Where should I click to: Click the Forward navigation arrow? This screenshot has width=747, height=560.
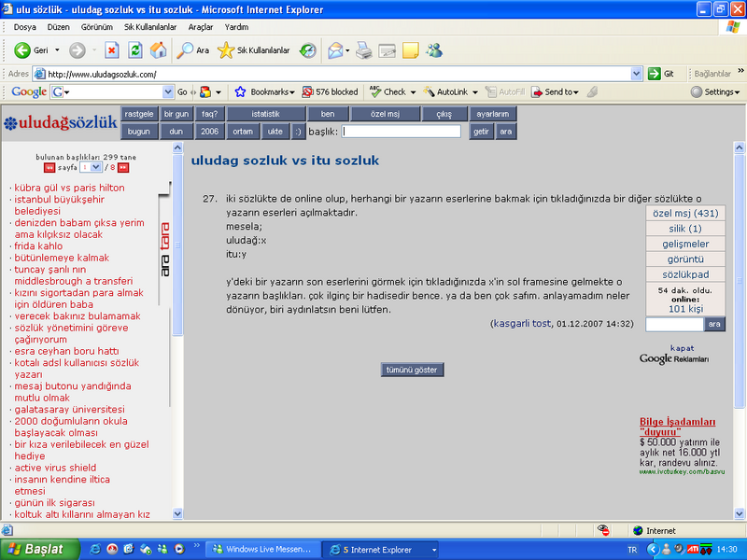(78, 50)
